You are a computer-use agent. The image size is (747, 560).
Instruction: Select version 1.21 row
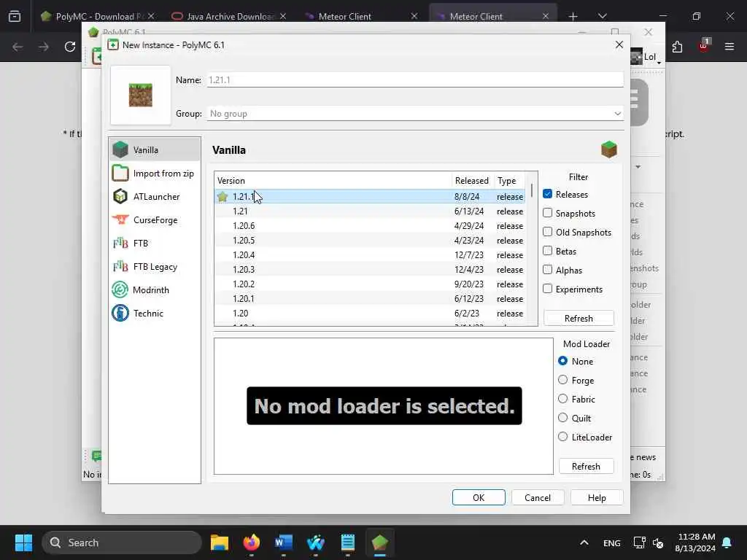[x=370, y=211]
